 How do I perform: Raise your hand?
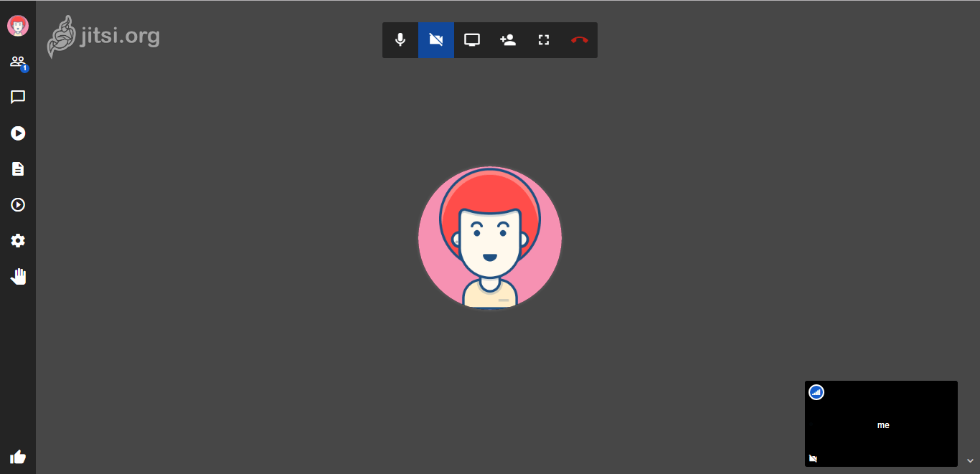point(18,277)
